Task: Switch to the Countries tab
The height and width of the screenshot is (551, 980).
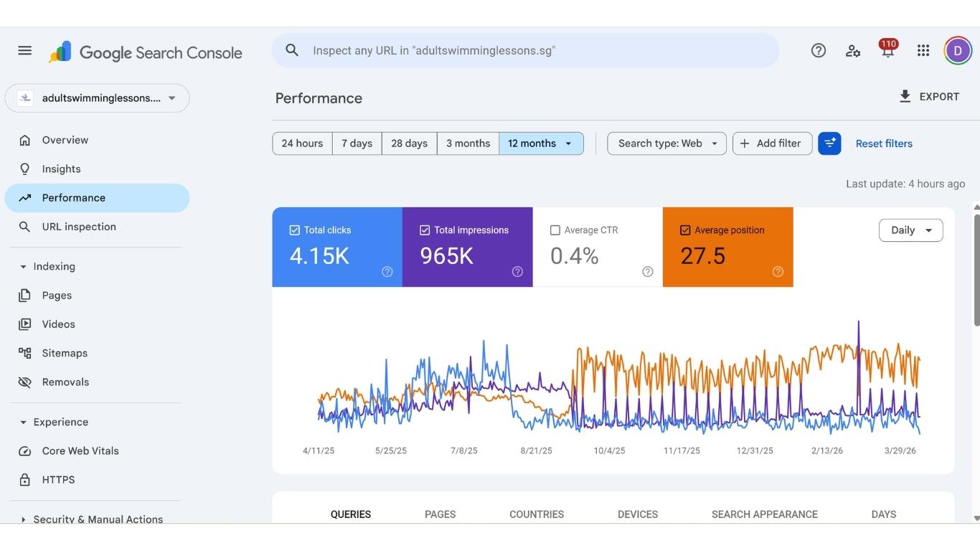Action: 536,514
